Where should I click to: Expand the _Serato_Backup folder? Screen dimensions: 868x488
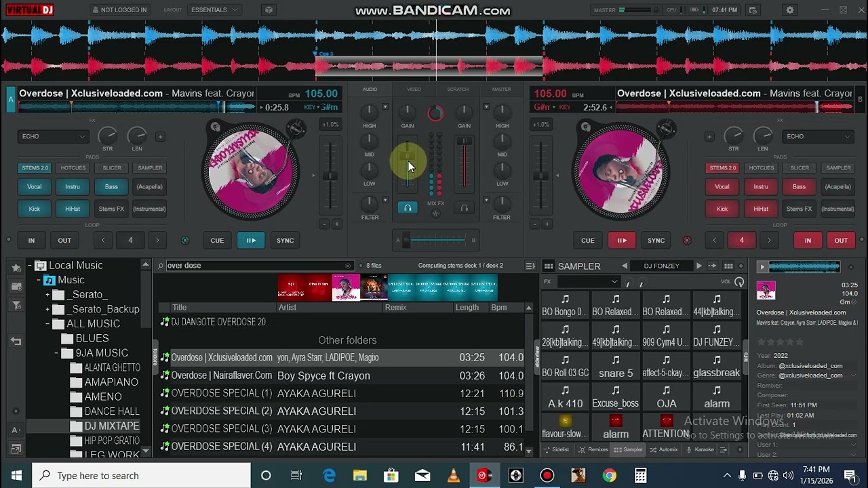47,309
